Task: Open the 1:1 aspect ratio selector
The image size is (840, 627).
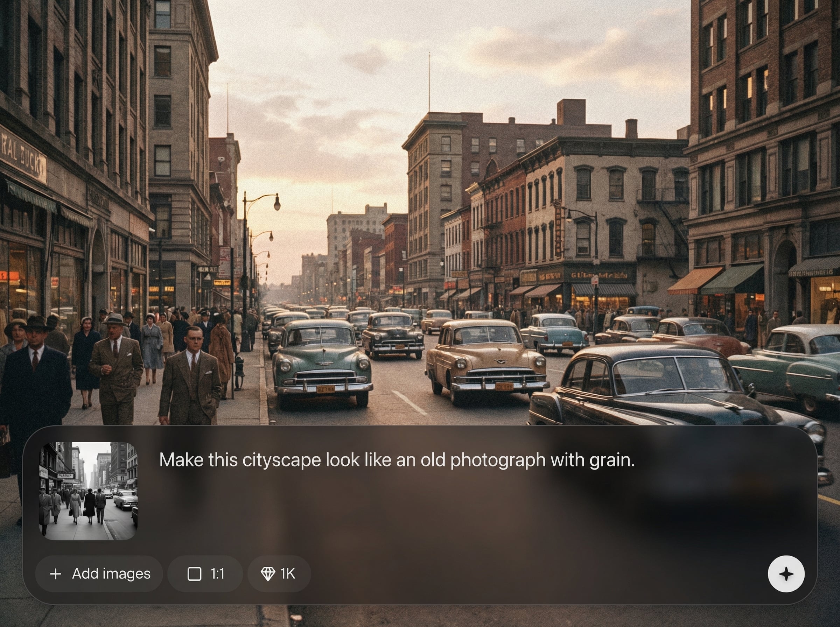Action: pos(205,574)
